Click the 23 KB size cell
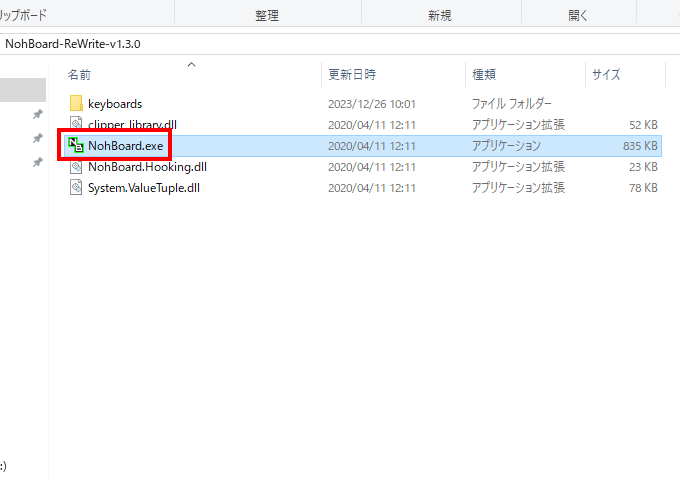 tap(643, 167)
